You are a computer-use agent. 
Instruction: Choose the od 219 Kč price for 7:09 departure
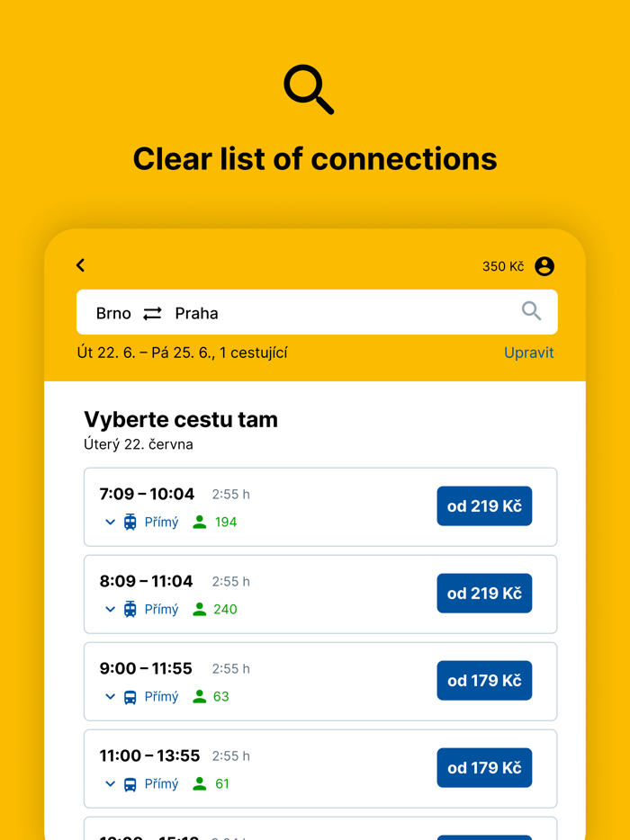tap(484, 506)
